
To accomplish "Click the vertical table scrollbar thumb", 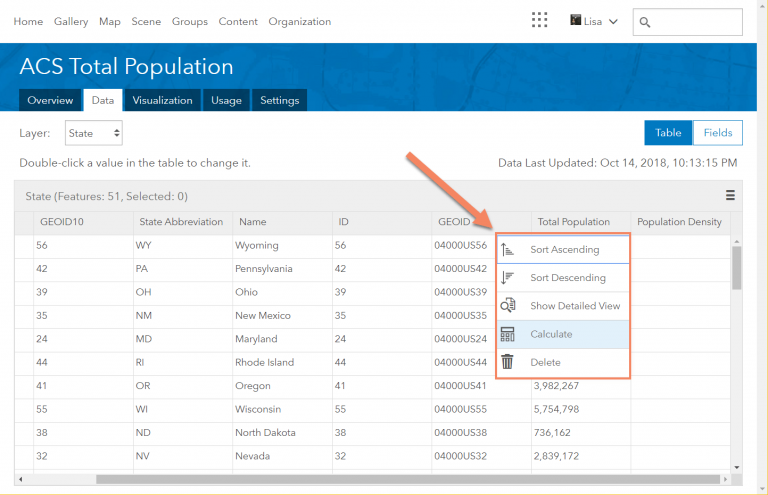I will pyautogui.click(x=737, y=267).
